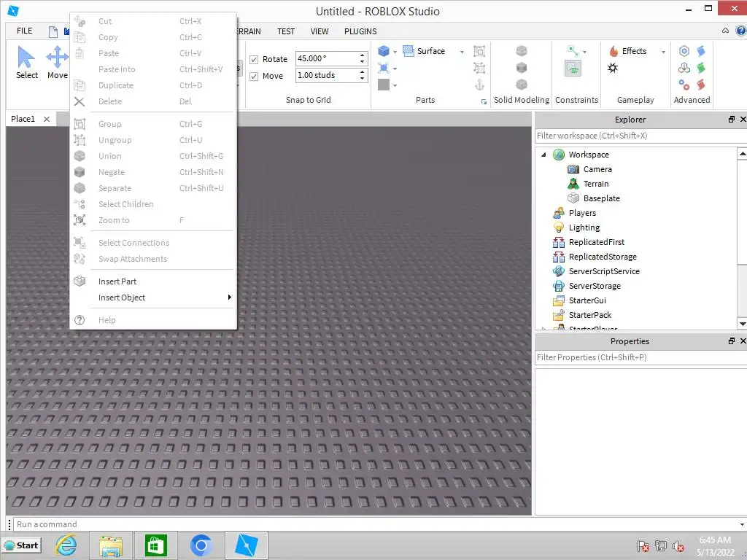The width and height of the screenshot is (747, 560).
Task: Click the Start button
Action: pos(21,545)
